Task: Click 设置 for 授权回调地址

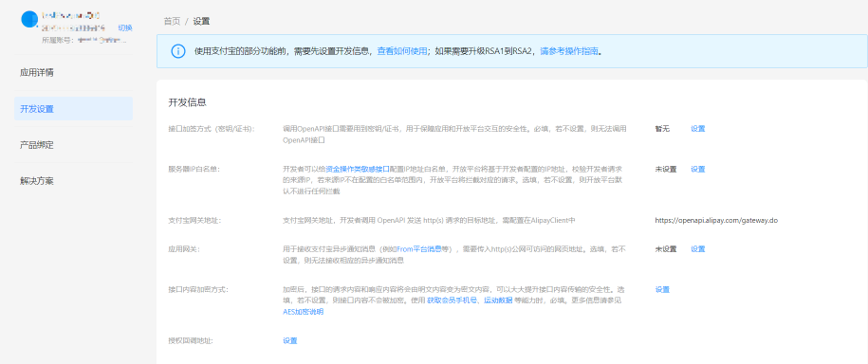Action: 290,340
